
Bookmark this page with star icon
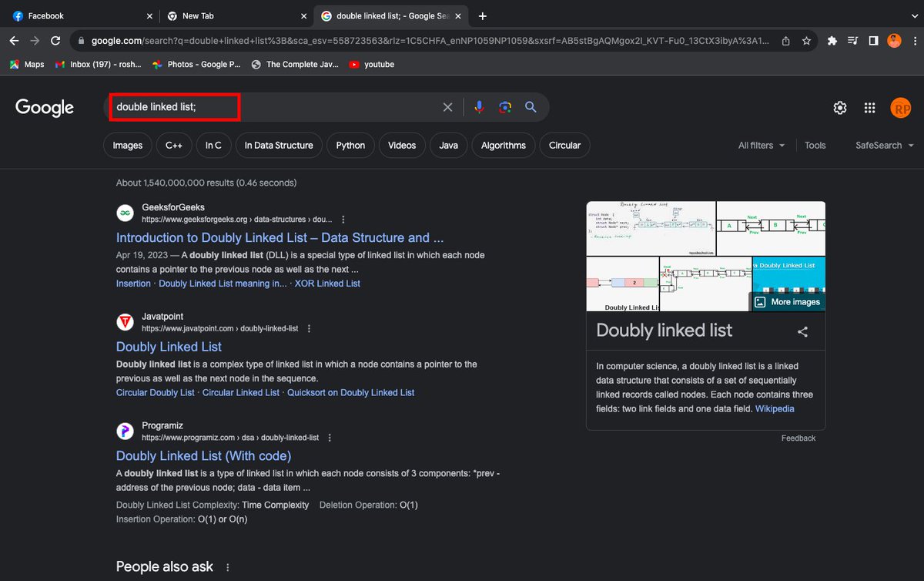click(806, 41)
